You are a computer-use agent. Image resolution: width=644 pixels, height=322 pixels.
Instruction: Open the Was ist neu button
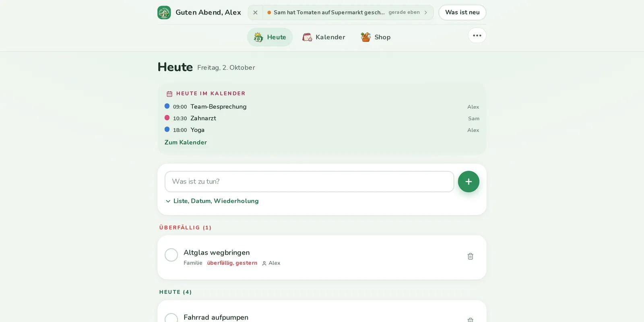[462, 12]
